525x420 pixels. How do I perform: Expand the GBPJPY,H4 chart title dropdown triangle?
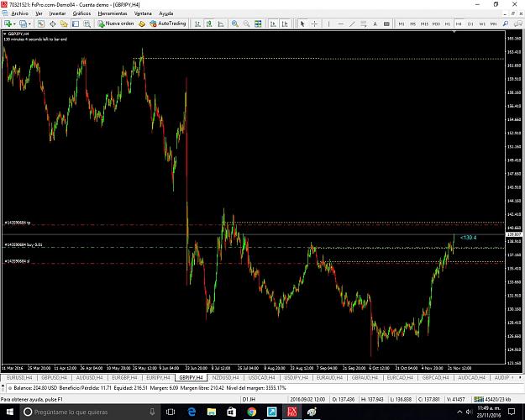[x=5, y=34]
